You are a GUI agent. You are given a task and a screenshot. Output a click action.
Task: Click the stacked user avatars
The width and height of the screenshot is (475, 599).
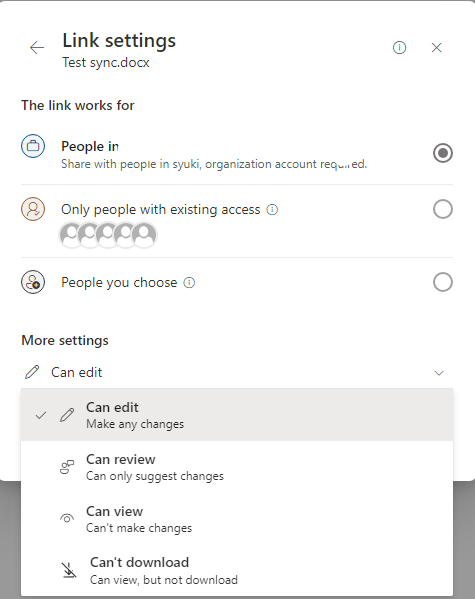tap(108, 235)
